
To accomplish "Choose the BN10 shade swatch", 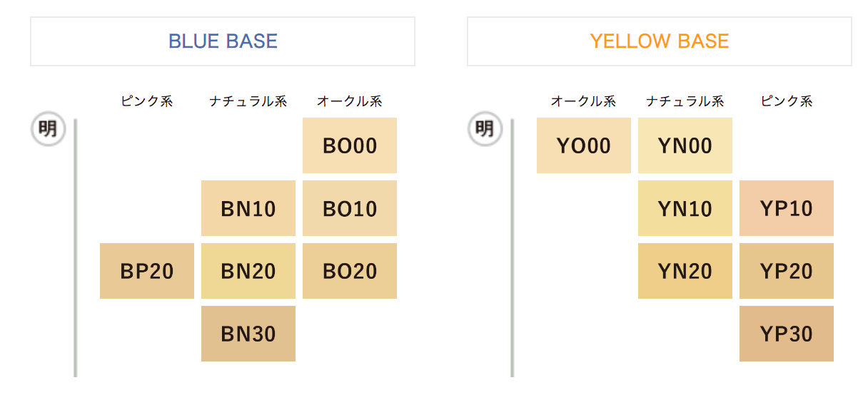I will 248,208.
